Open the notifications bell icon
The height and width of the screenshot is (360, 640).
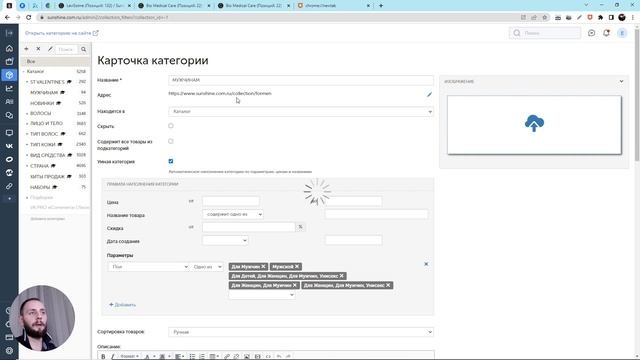click(x=606, y=33)
